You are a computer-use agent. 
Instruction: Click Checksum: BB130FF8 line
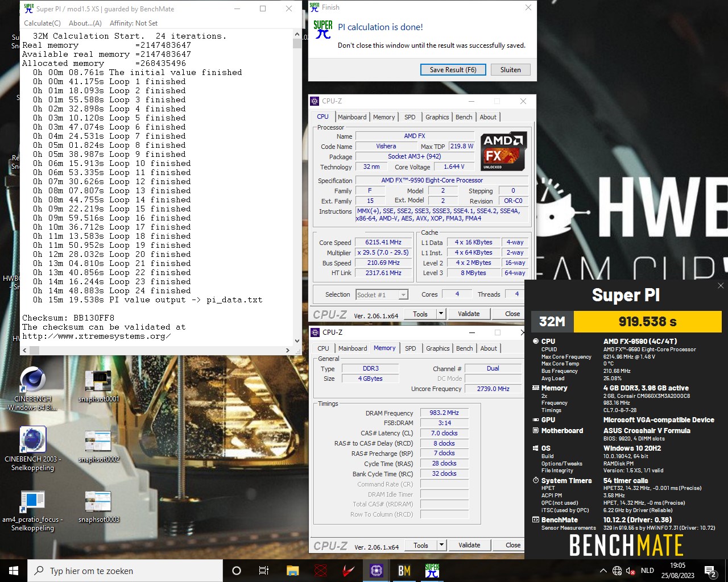pyautogui.click(x=68, y=318)
